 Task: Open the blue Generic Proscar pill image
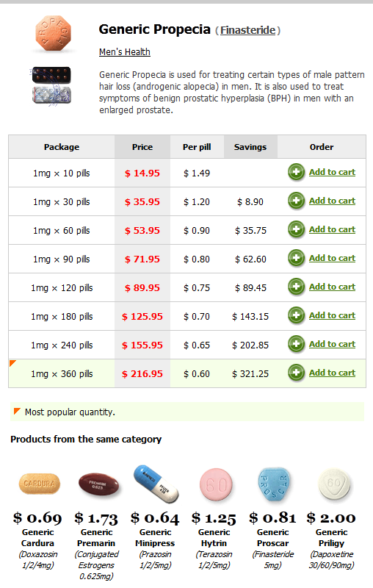(274, 484)
